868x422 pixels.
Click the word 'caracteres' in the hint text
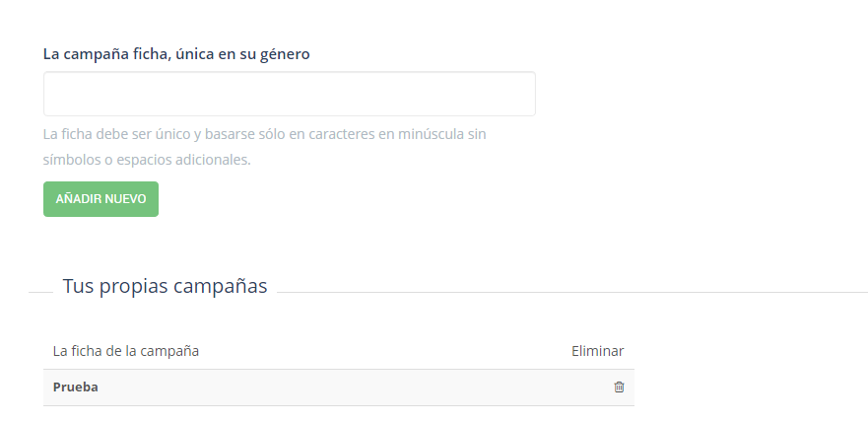[x=342, y=134]
